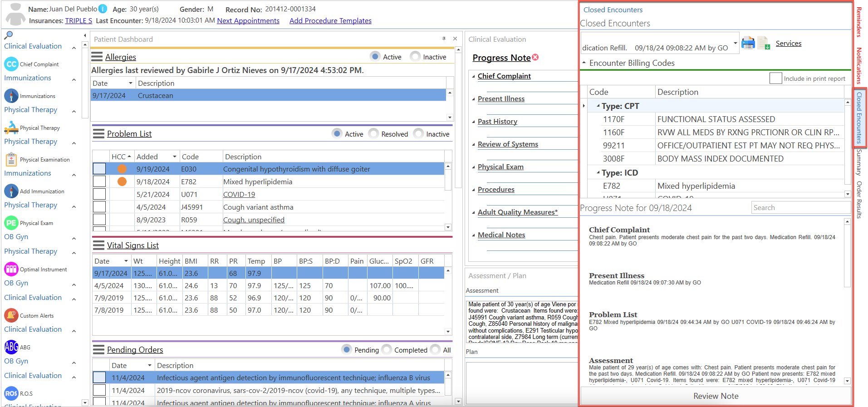
Task: Open the Reminders side tab
Action: pyautogui.click(x=859, y=22)
